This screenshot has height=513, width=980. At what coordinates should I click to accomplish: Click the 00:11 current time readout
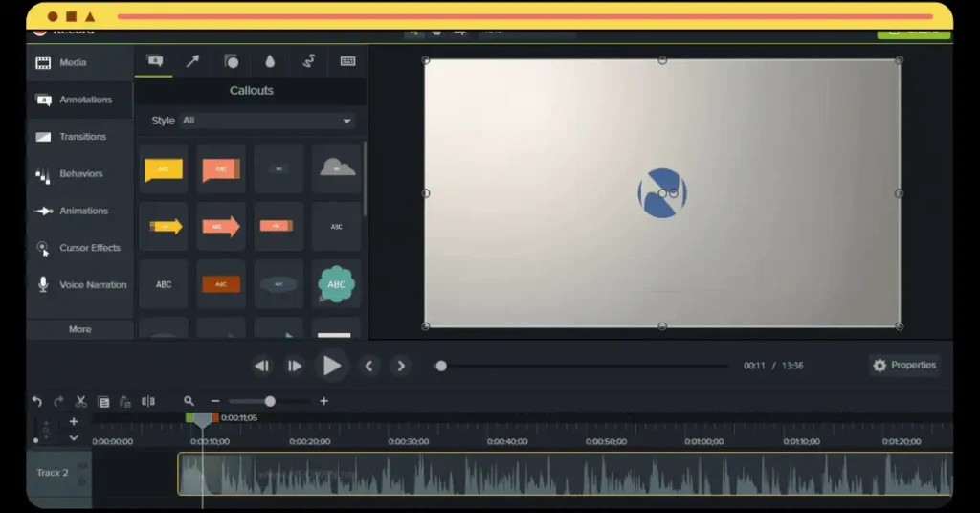[x=754, y=366]
